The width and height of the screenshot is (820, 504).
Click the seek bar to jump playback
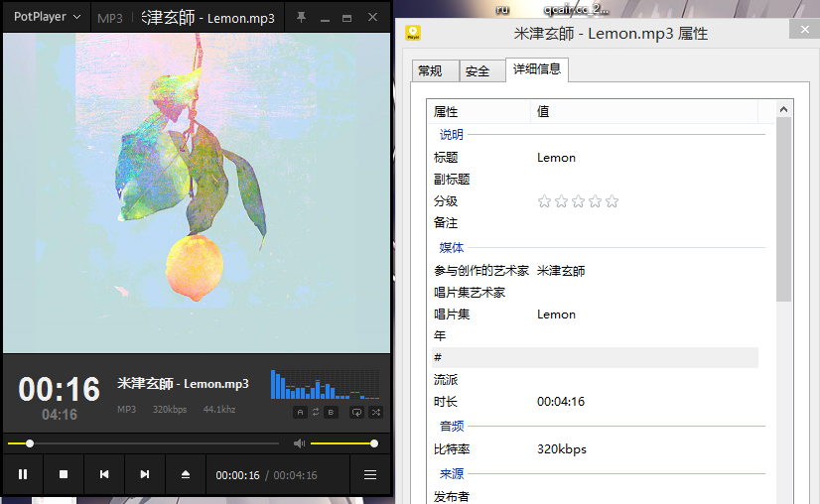tap(149, 443)
